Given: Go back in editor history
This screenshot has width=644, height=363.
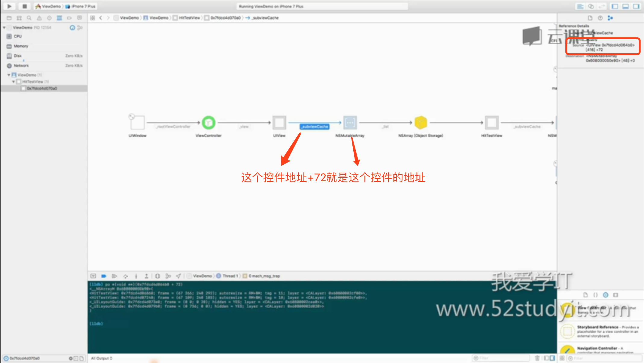Looking at the screenshot, I should click(x=101, y=18).
